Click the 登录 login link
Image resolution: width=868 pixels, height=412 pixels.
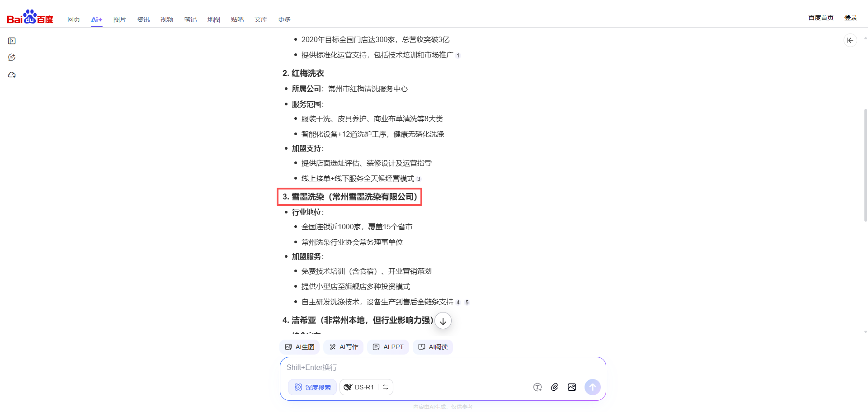tap(850, 18)
